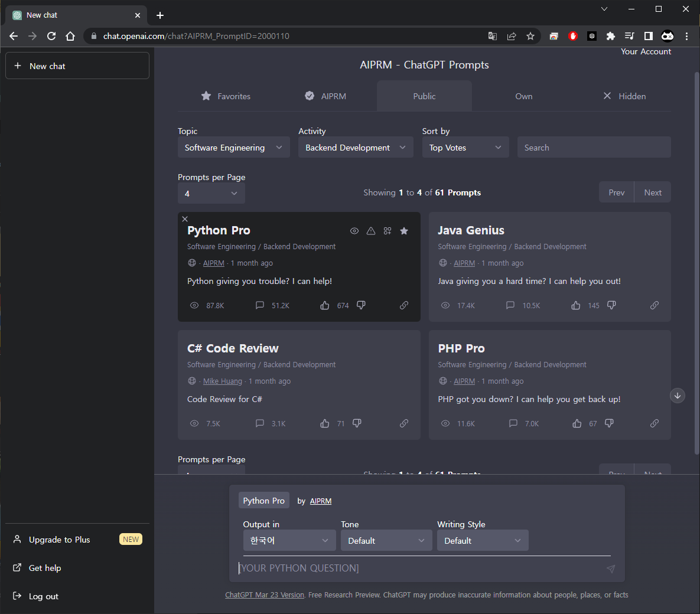
Task: Upvote the Python Pro prompt
Action: [x=324, y=305]
